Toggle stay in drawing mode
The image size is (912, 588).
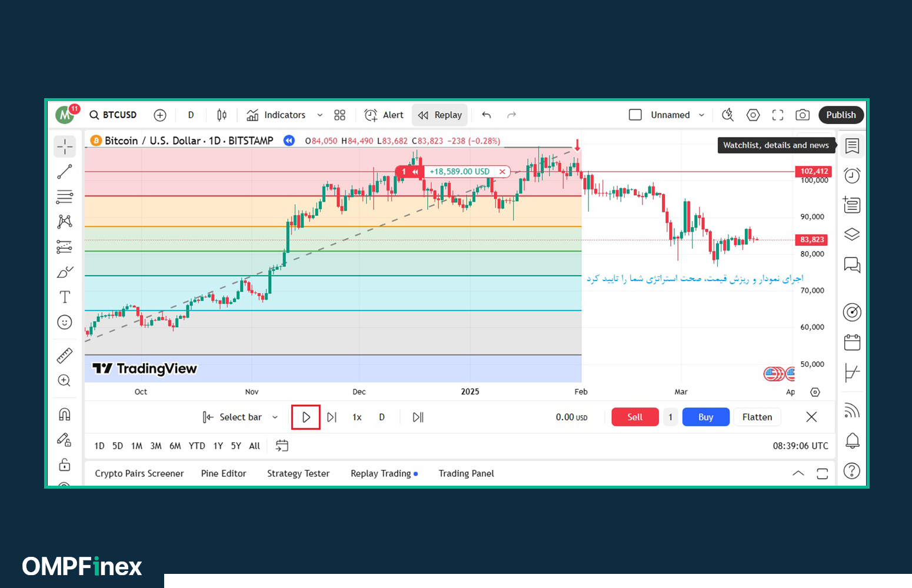click(x=65, y=440)
